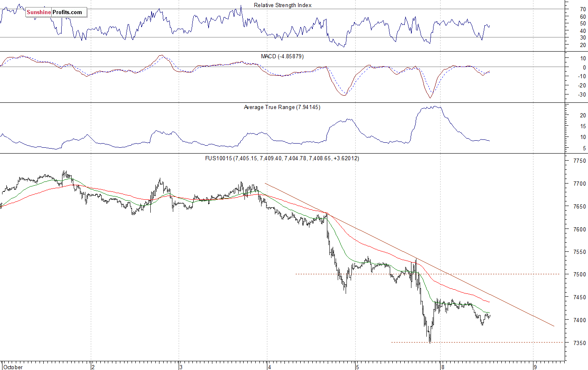The height and width of the screenshot is (370, 588).
Task: Click the 7650 price axis label
Action: coord(579,206)
